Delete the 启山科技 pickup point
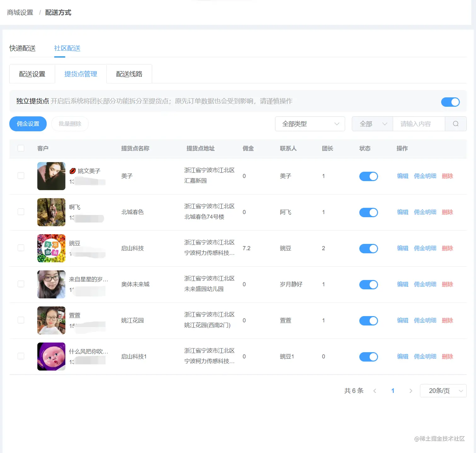 point(447,248)
